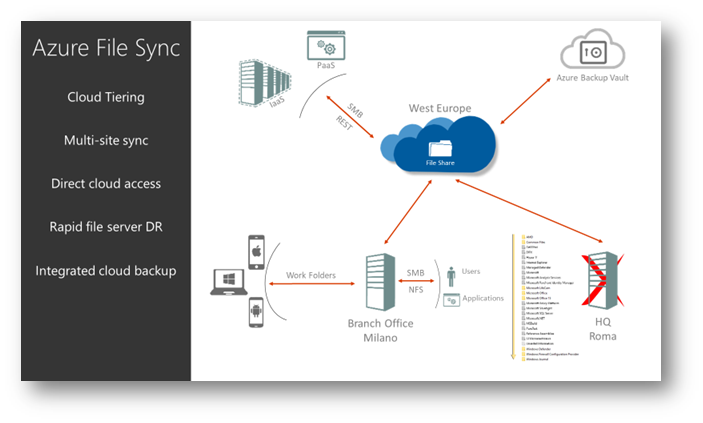Click the Internet Explorer folder row
703x423 pixels.
(534, 262)
